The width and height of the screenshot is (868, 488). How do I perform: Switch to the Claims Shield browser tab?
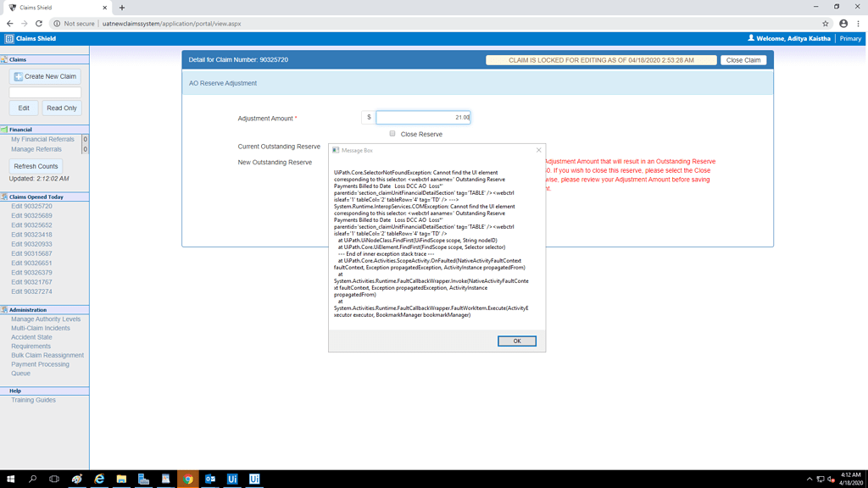pos(51,7)
